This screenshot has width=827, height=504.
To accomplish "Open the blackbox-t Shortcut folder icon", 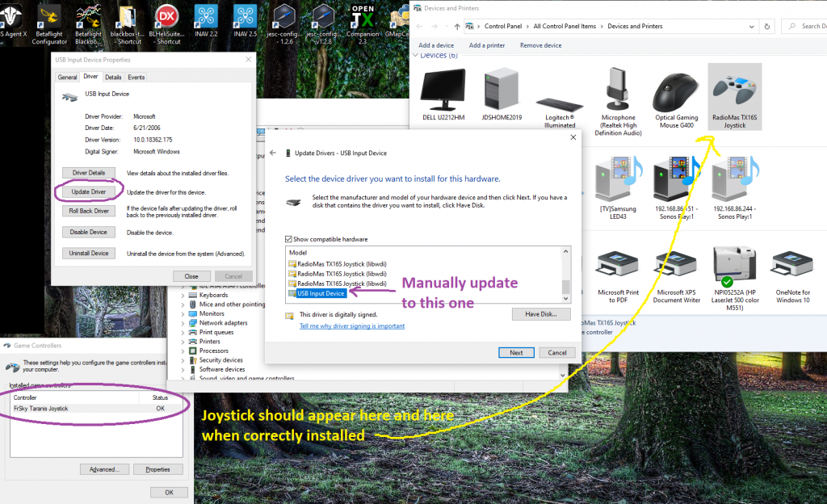I will pos(127,24).
